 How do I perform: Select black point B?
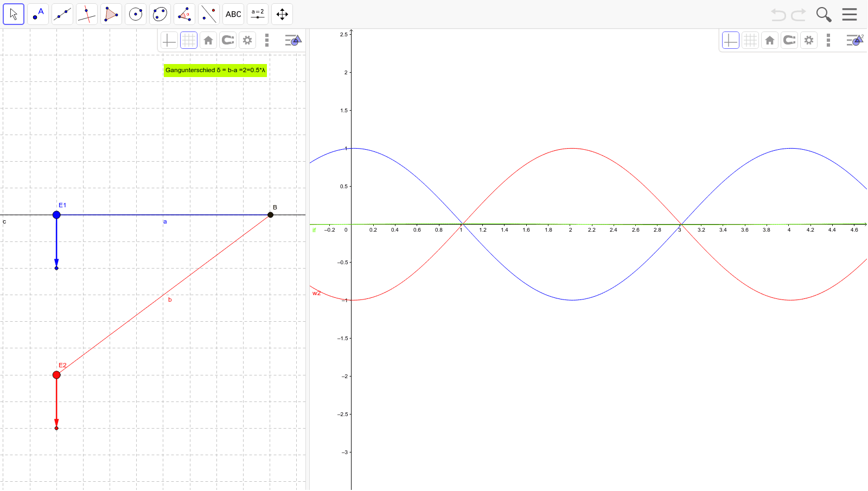(x=271, y=215)
